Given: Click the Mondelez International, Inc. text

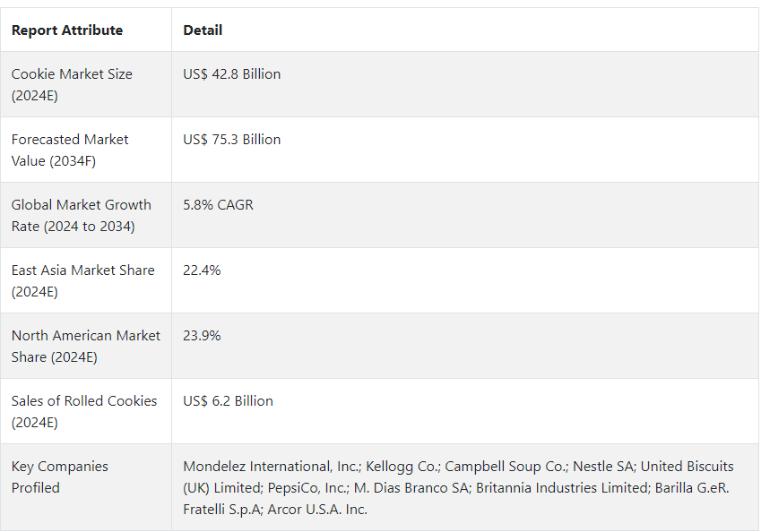Looking at the screenshot, I should (272, 467).
